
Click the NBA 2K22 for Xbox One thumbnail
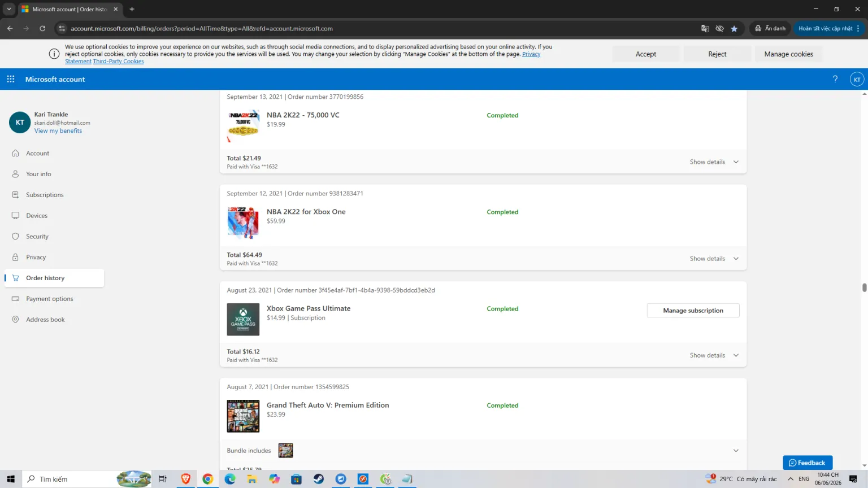point(243,223)
